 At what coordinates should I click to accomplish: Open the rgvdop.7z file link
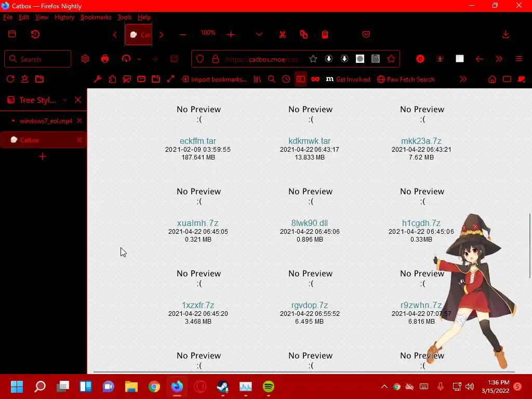pos(310,305)
